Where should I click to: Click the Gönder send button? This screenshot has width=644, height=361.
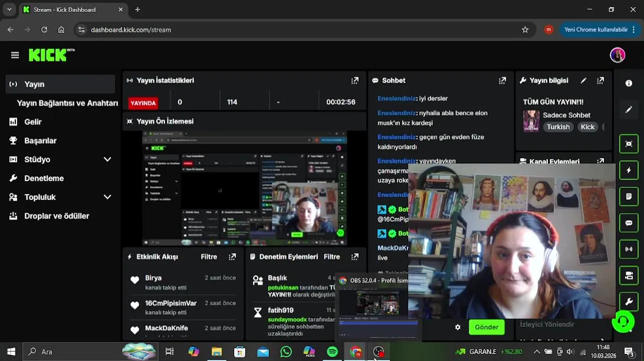coord(487,327)
